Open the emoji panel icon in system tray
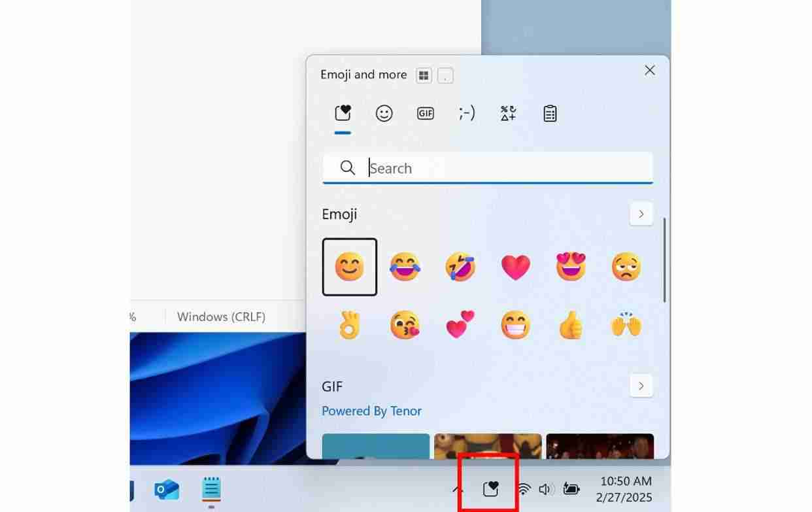Image resolution: width=812 pixels, height=512 pixels. (490, 488)
